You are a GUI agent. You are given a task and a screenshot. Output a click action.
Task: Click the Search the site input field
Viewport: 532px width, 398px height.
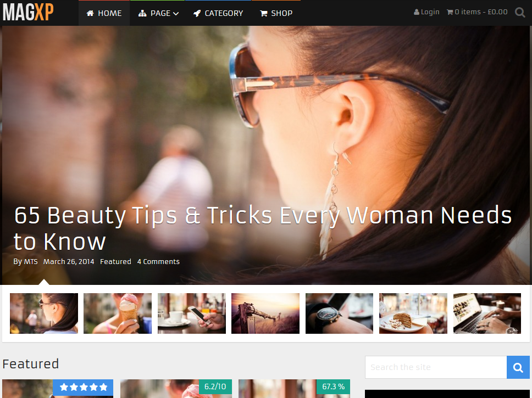coord(436,367)
